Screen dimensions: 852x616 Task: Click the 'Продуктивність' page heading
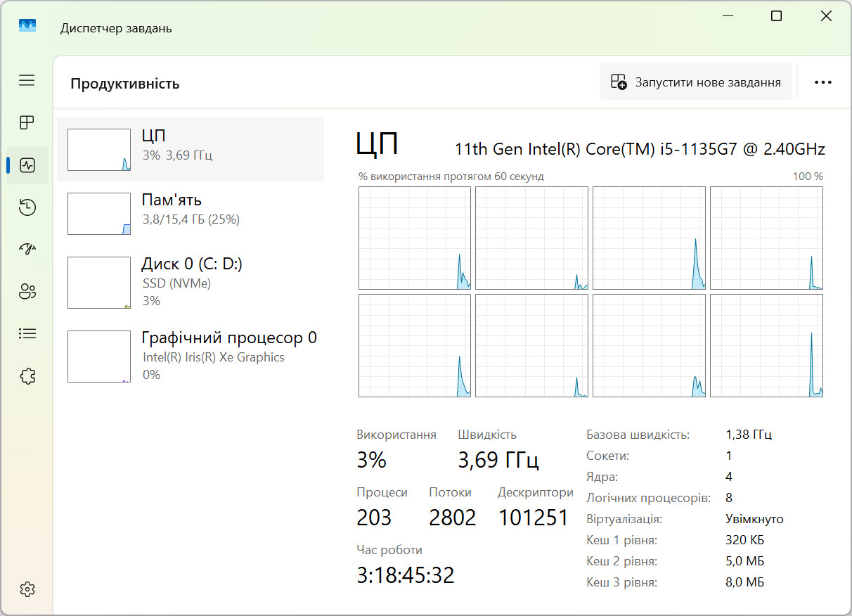pos(125,84)
